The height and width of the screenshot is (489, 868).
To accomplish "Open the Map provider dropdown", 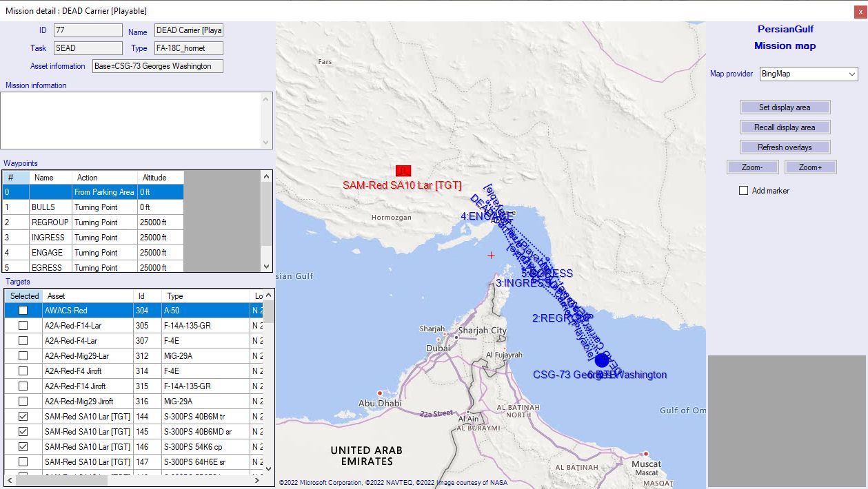I will [808, 74].
